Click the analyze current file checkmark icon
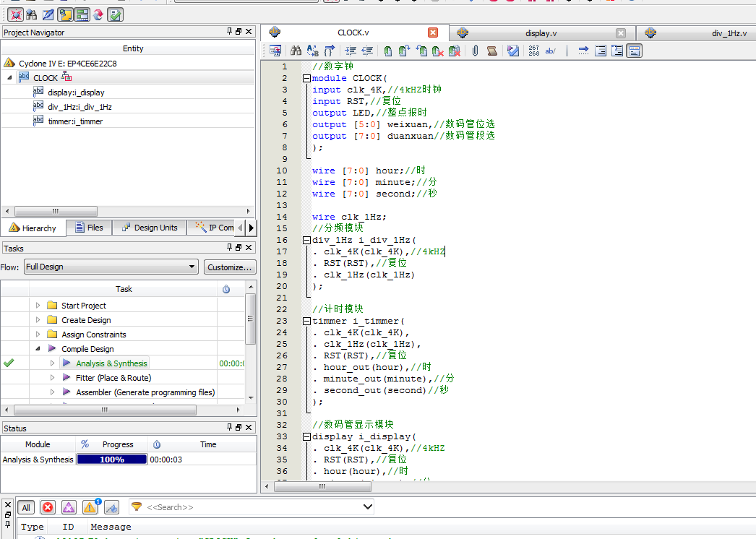The height and width of the screenshot is (539, 756). [x=513, y=51]
